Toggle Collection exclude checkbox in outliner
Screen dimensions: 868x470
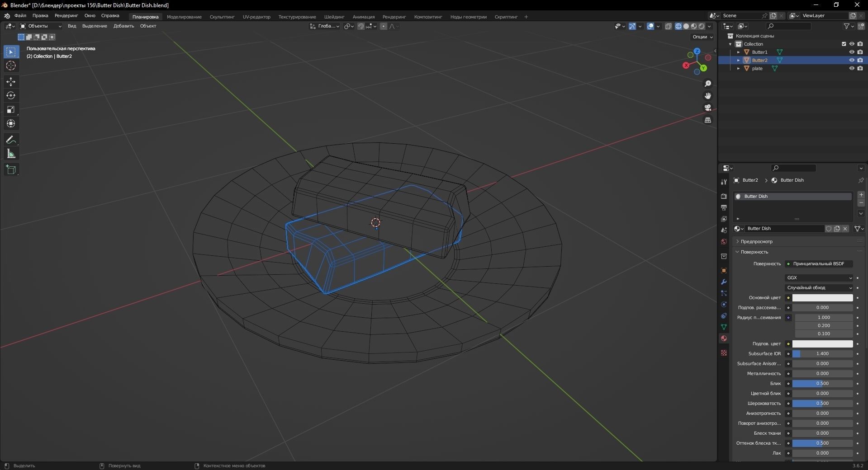coord(844,44)
